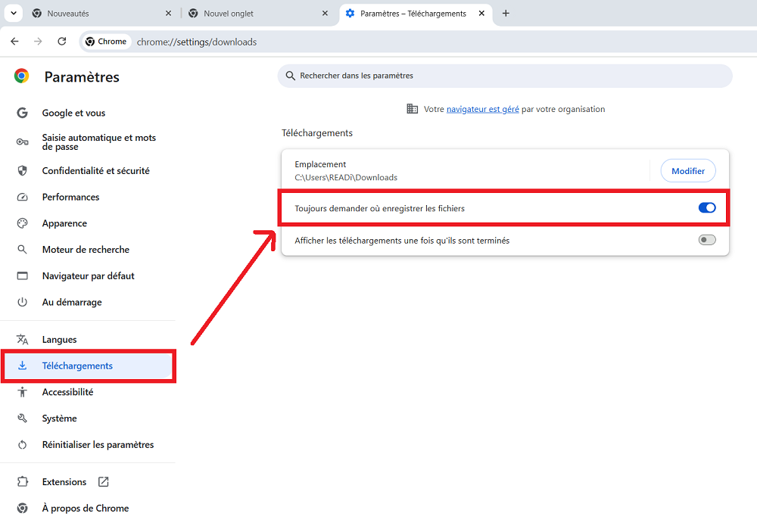Click the Modifier button for download location

coord(687,171)
